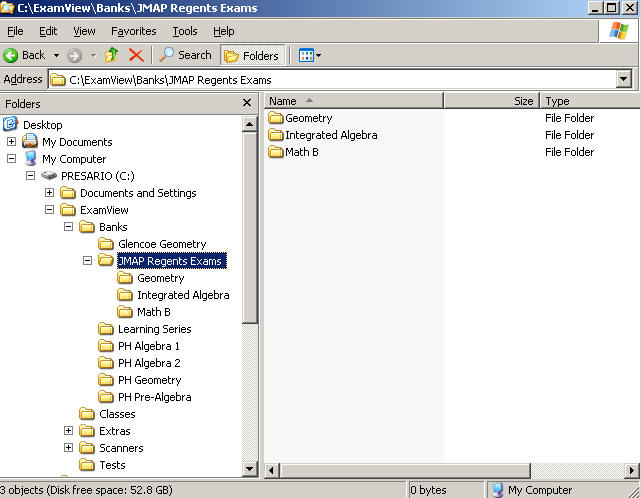
Task: Select Integrated Algebra in folder tree
Action: [x=183, y=295]
